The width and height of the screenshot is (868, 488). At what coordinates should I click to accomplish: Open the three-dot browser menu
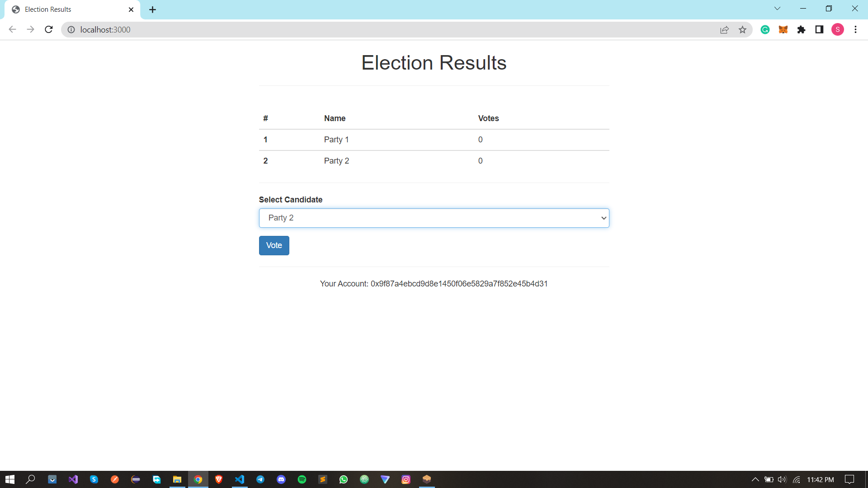(x=855, y=29)
